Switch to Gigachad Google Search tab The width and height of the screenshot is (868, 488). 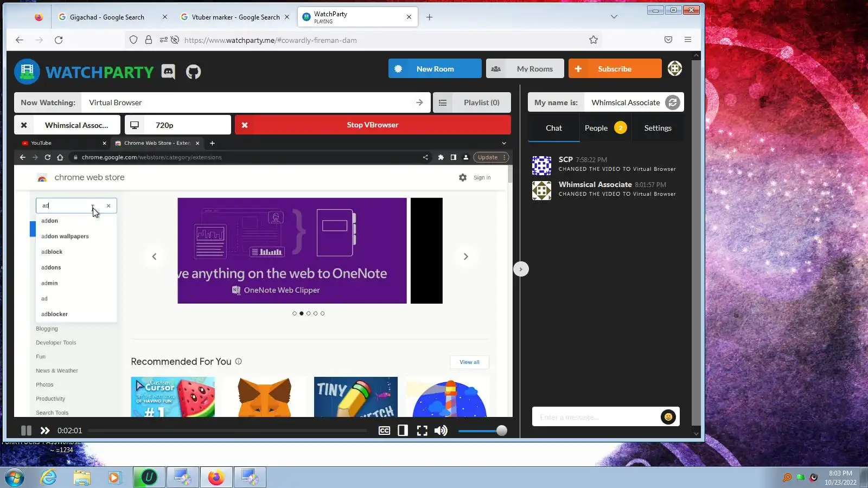tap(107, 17)
